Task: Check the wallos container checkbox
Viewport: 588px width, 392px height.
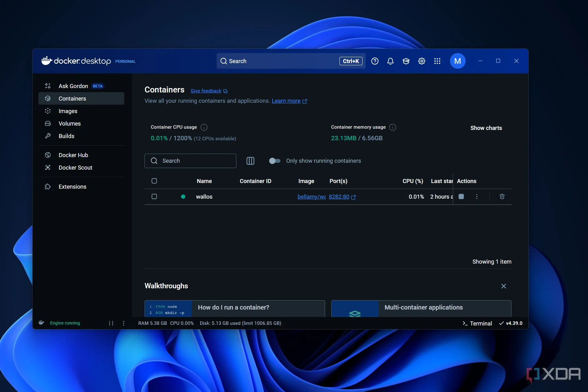Action: click(154, 196)
